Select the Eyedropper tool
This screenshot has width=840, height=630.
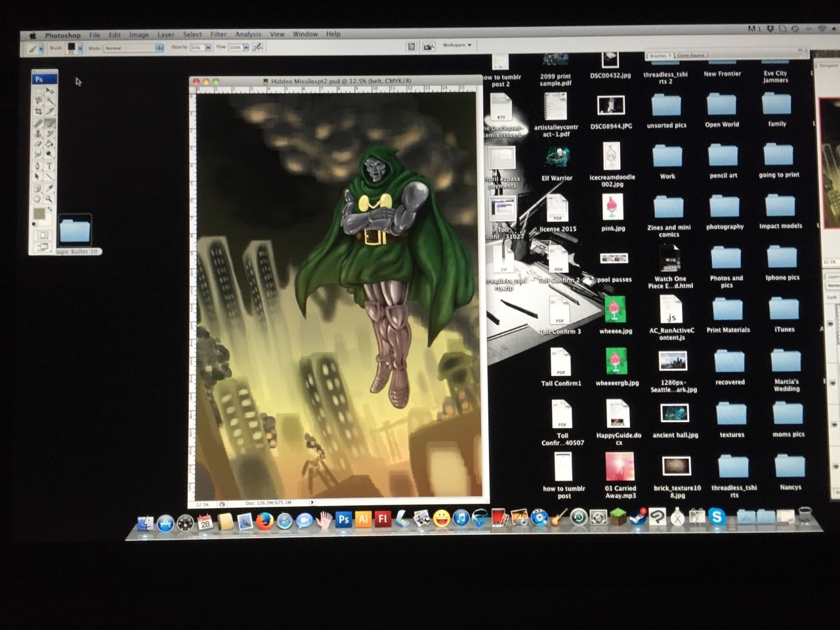pyautogui.click(x=50, y=188)
